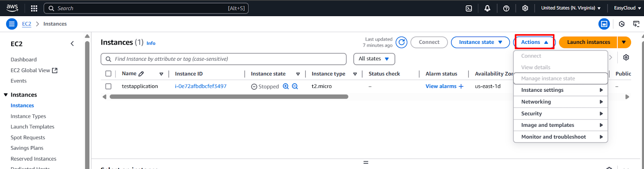Expand Monitor and troubleshoot submenu
Viewport: 644px width, 169px height.
point(560,137)
